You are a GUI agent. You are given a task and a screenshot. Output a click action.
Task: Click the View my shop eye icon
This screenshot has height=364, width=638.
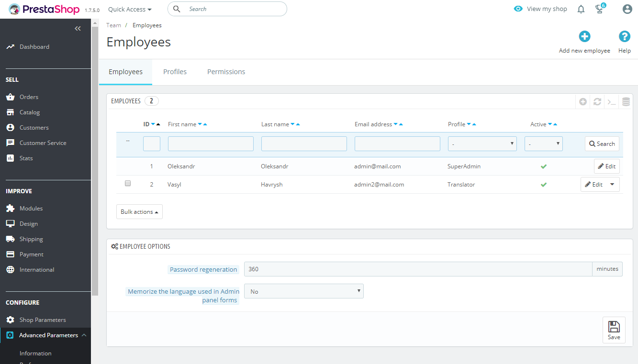click(x=518, y=9)
